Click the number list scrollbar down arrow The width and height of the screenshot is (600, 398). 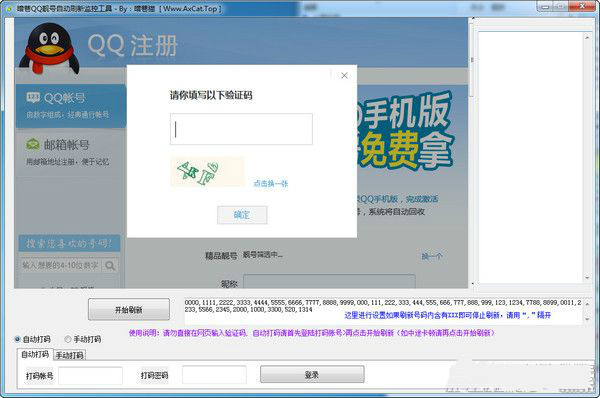(587, 319)
